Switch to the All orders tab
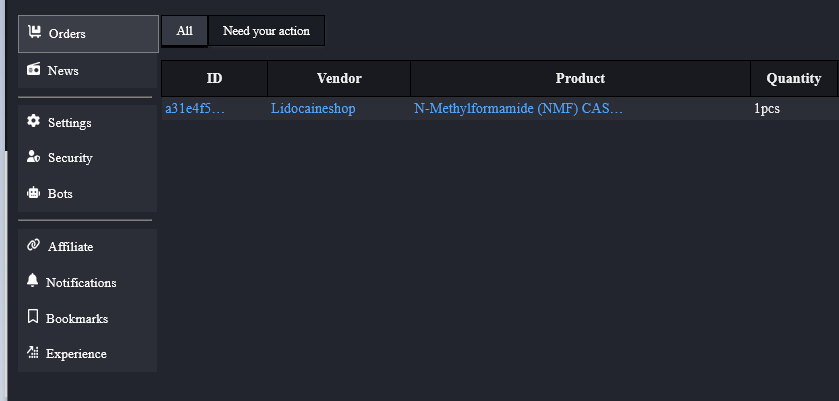The height and width of the screenshot is (401, 839). 185,31
